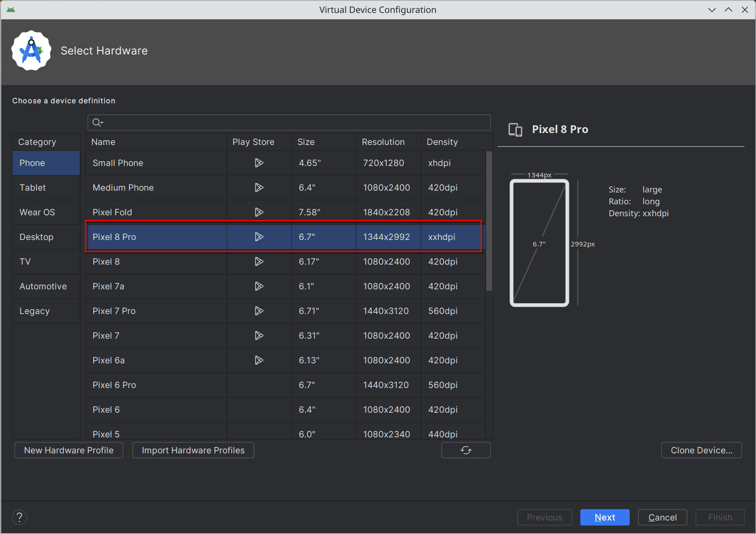Select the Pixel 7 Pro device row
This screenshot has height=534, width=756.
click(x=285, y=311)
